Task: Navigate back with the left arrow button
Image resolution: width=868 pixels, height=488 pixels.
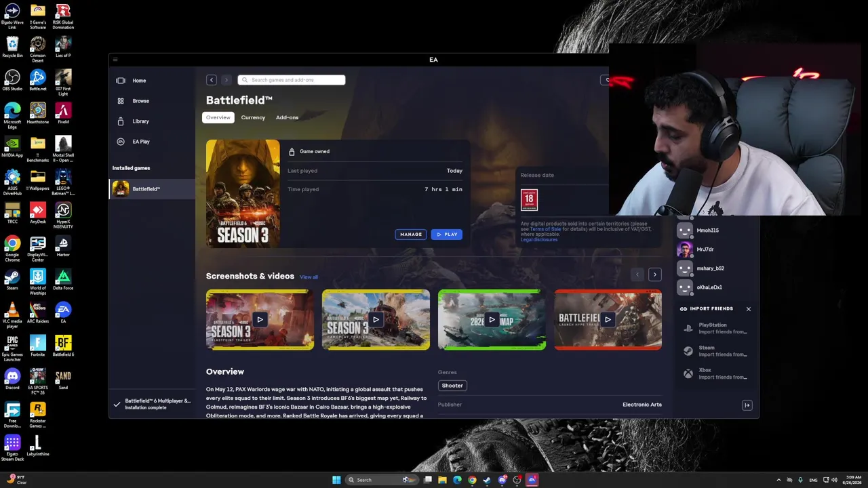Action: tap(212, 80)
